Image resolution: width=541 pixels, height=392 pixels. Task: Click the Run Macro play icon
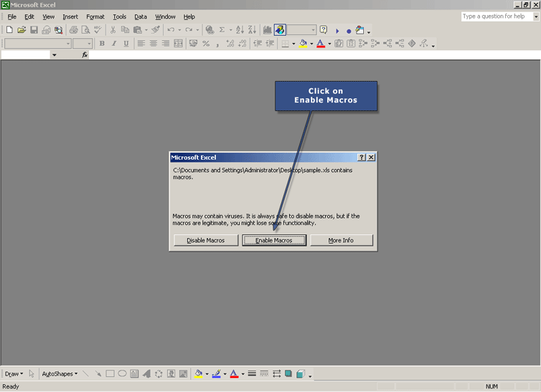click(337, 31)
